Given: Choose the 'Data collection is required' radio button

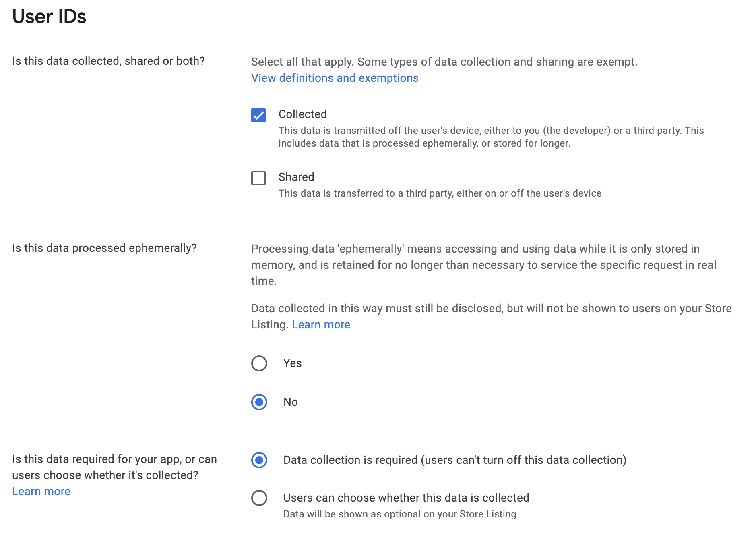Looking at the screenshot, I should [259, 460].
